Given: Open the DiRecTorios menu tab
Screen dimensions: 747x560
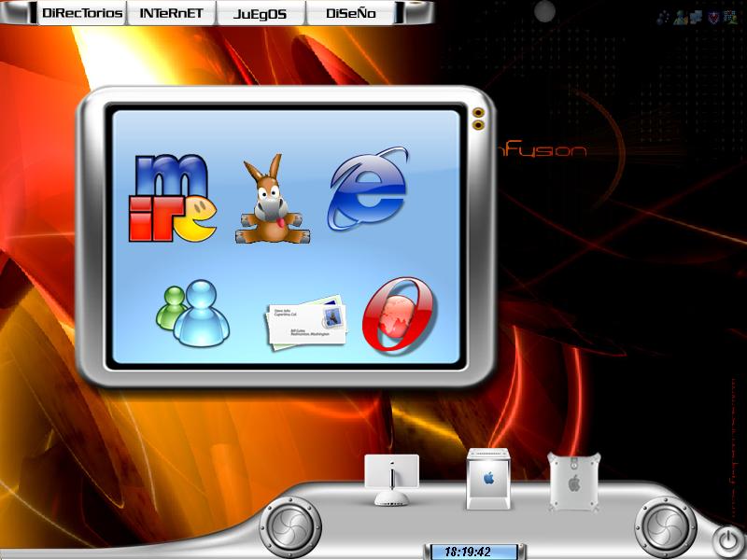Looking at the screenshot, I should [82, 13].
